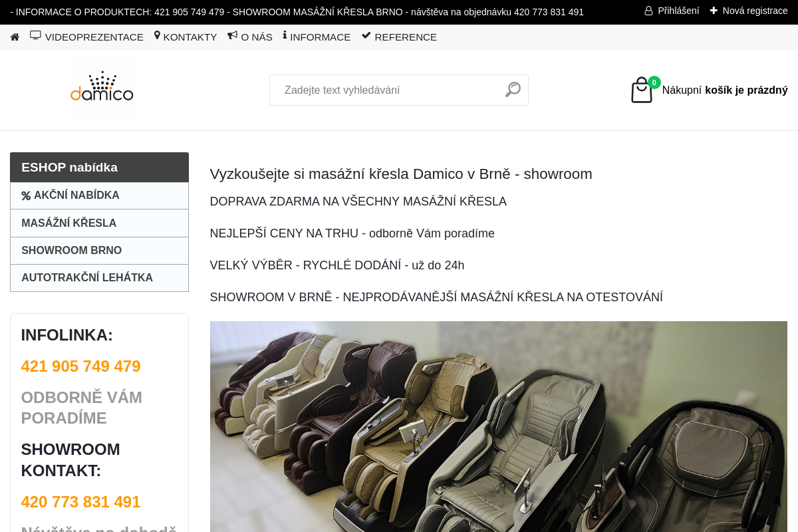Open AUTOTRAKČNÍ LEHÁTKA category
This screenshot has width=798, height=532.
(87, 277)
